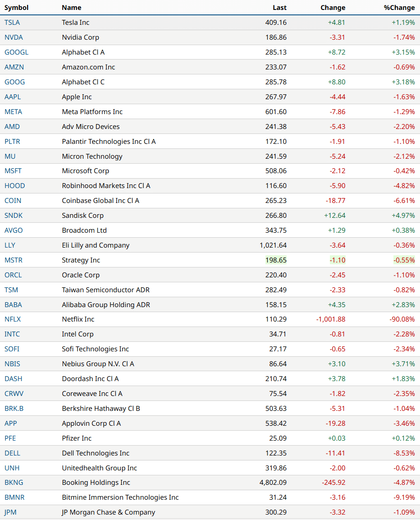
Task: Sort by the %Change column header
Action: tap(399, 8)
